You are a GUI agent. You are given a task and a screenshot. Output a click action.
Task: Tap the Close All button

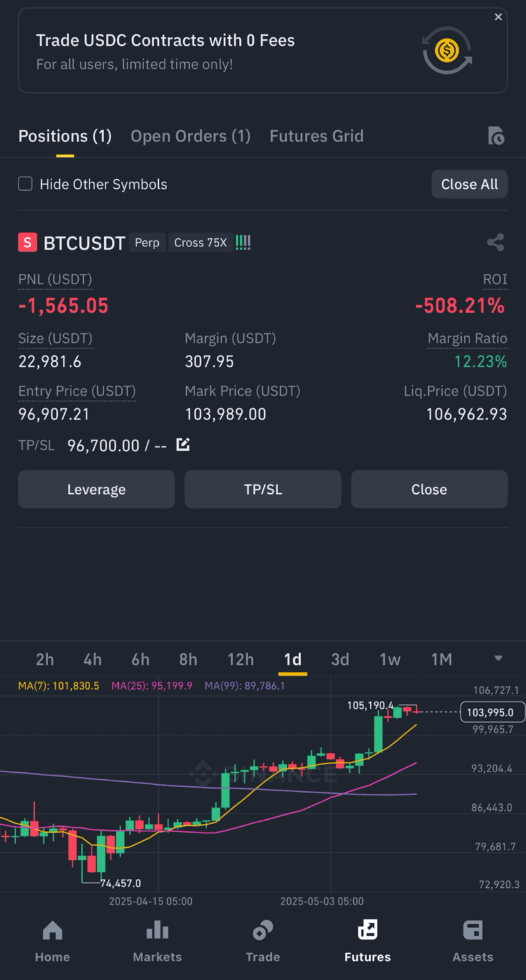(x=469, y=184)
